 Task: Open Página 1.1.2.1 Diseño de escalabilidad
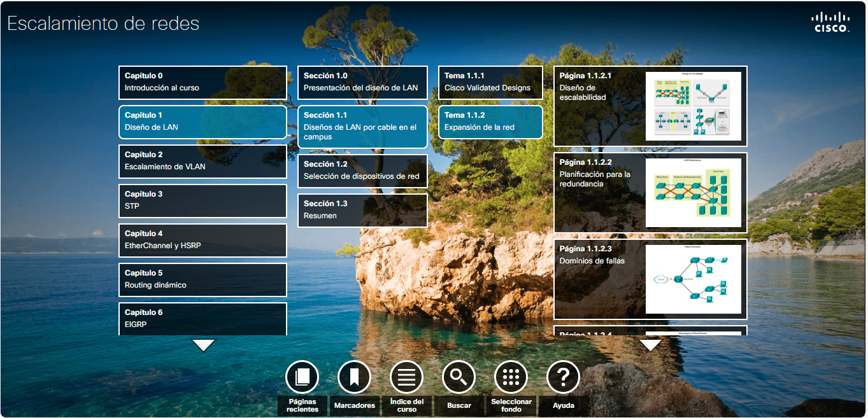coord(650,106)
